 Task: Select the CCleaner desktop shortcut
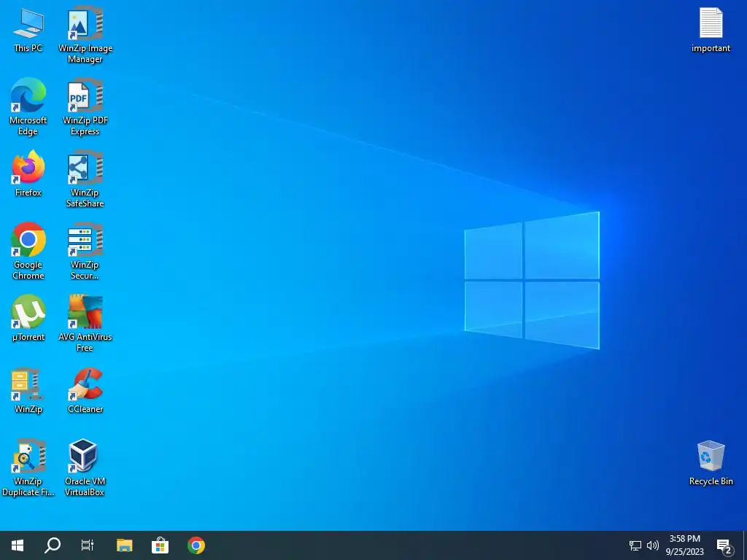(x=85, y=391)
